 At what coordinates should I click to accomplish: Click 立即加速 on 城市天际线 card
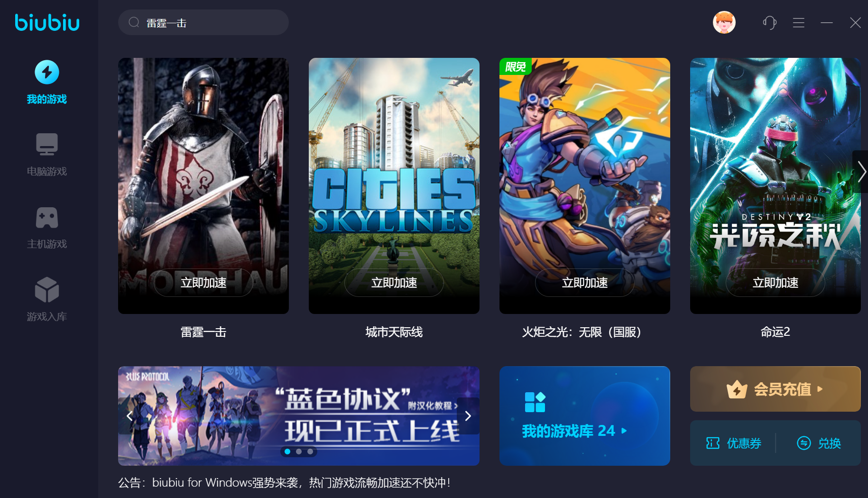[x=394, y=283]
